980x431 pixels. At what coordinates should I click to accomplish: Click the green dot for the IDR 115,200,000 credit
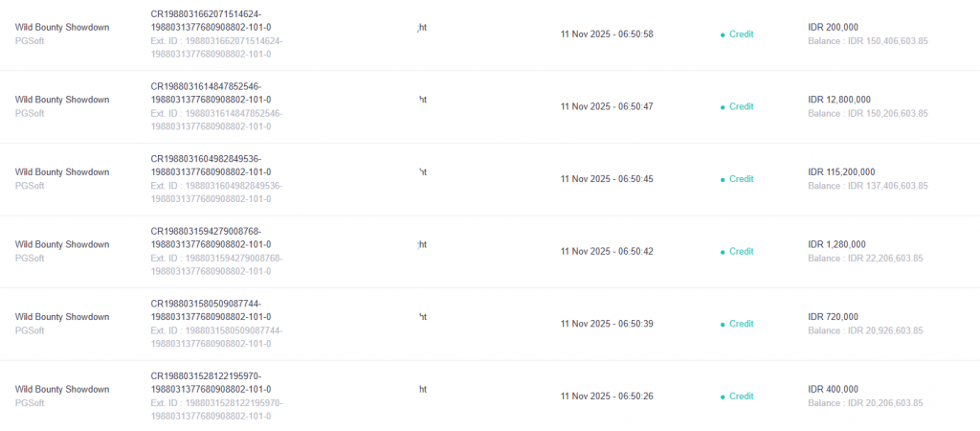coord(723,179)
